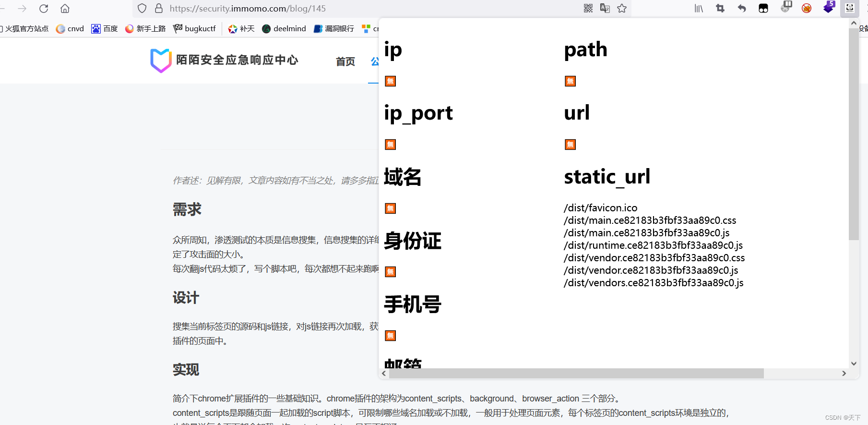This screenshot has height=425, width=868.
Task: Click the '身份证' heading in popup
Action: (x=413, y=241)
